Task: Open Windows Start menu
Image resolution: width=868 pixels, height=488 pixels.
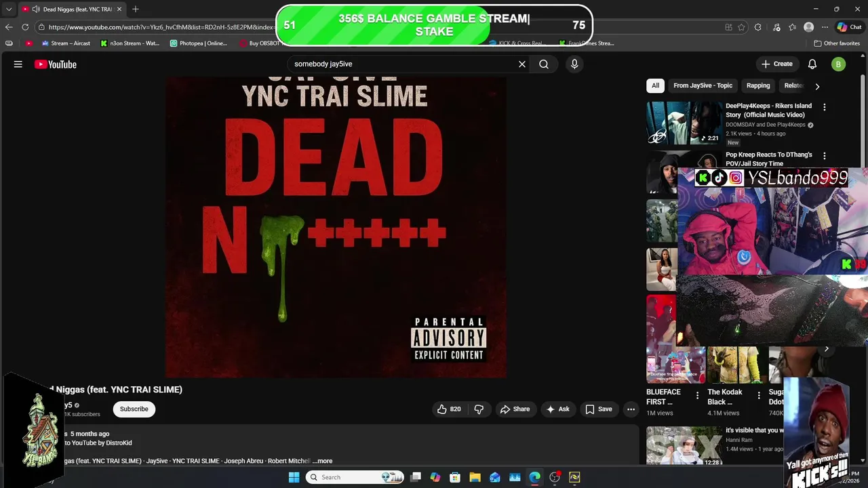Action: pos(294,477)
